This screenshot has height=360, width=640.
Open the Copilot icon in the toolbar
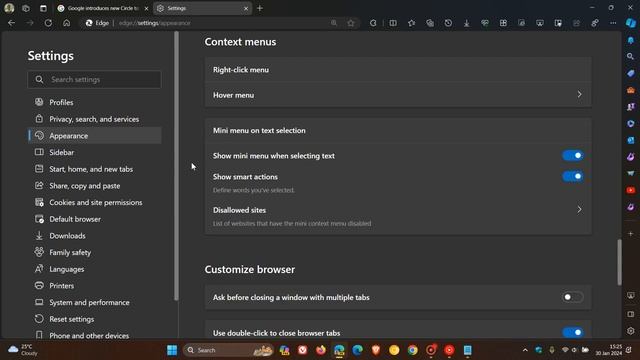[x=631, y=23]
